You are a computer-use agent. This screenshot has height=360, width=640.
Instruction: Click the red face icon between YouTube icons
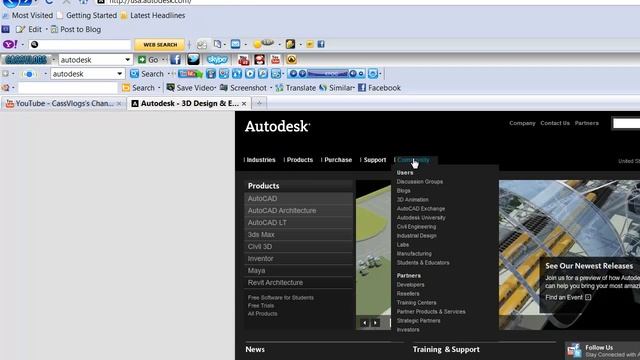coord(260,60)
